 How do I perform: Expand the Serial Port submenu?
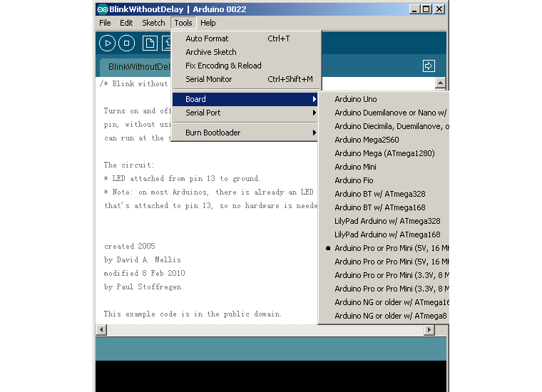(245, 113)
